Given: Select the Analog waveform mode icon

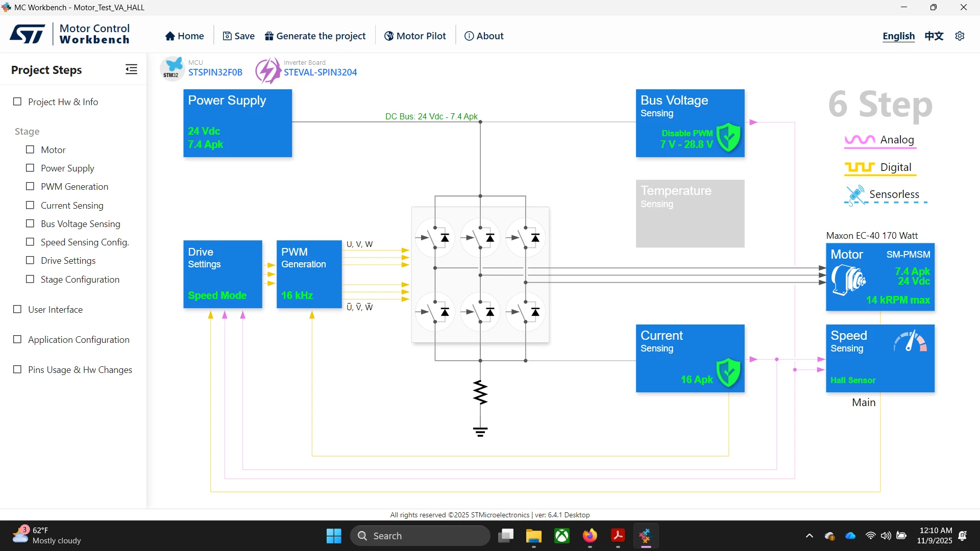Looking at the screenshot, I should pyautogui.click(x=860, y=140).
